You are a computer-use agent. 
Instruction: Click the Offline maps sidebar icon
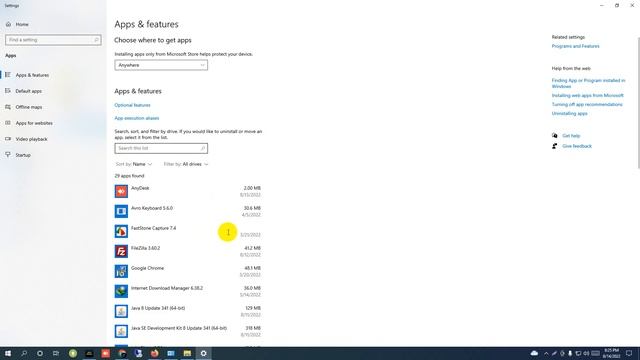[8, 107]
